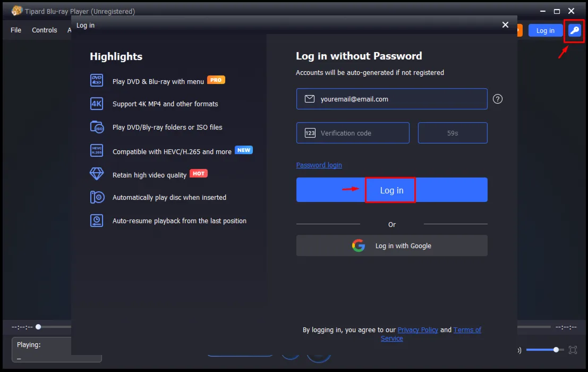Open the File menu

[x=16, y=30]
